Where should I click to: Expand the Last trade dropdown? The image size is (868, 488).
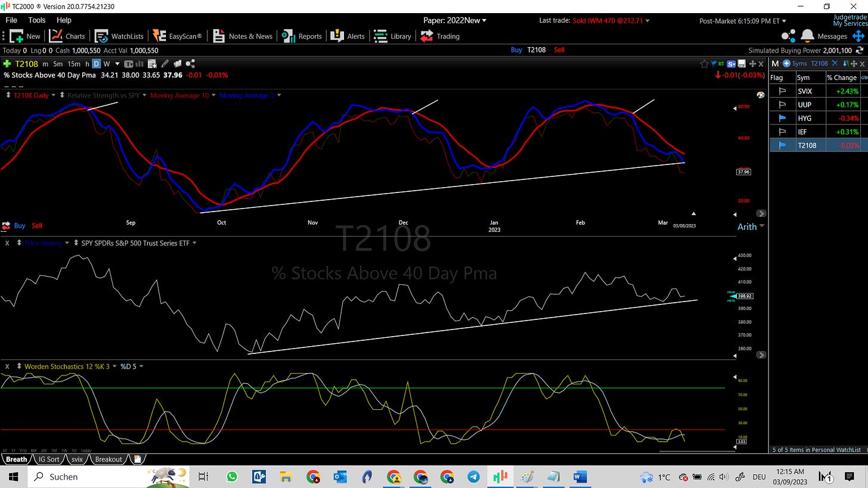647,21
